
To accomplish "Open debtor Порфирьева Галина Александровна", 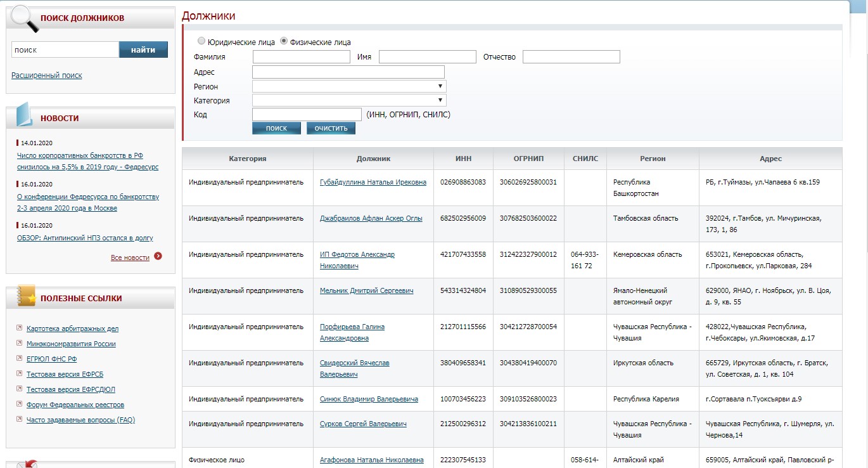I will [x=352, y=332].
